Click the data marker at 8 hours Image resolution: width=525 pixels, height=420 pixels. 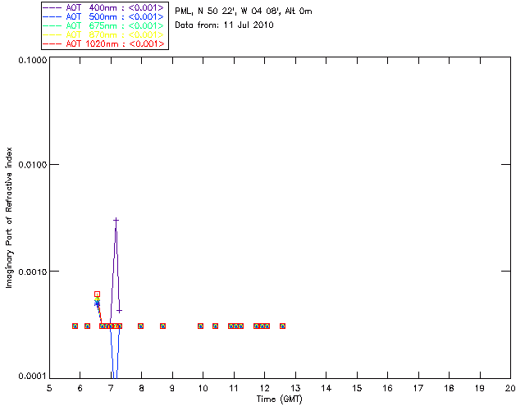pyautogui.click(x=140, y=326)
